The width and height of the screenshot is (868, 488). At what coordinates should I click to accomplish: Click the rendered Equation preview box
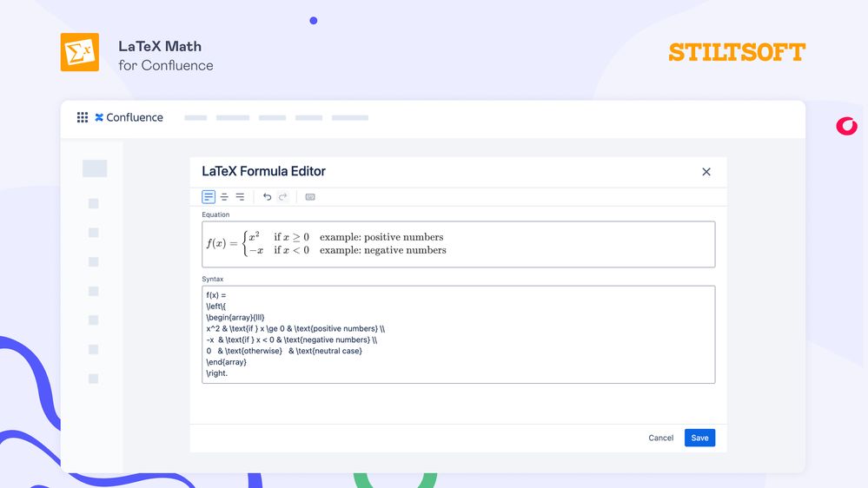458,244
